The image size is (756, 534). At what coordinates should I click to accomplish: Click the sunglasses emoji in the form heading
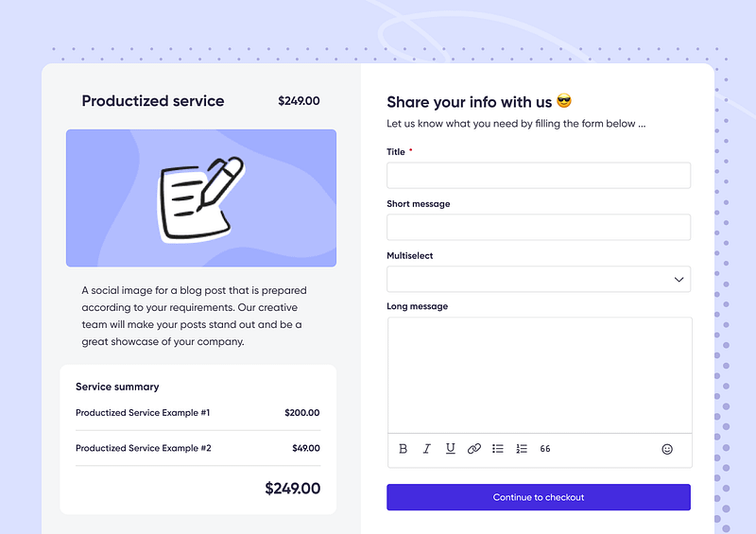tap(564, 101)
